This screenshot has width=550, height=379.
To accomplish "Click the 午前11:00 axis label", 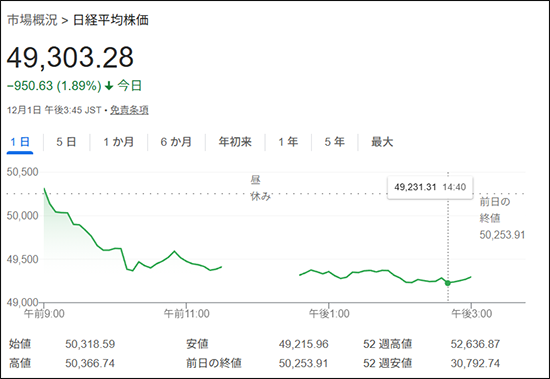I will (x=187, y=313).
